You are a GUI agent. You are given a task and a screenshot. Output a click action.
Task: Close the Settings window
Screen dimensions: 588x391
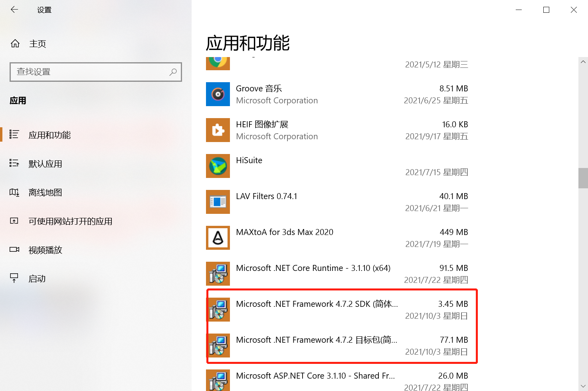[574, 10]
